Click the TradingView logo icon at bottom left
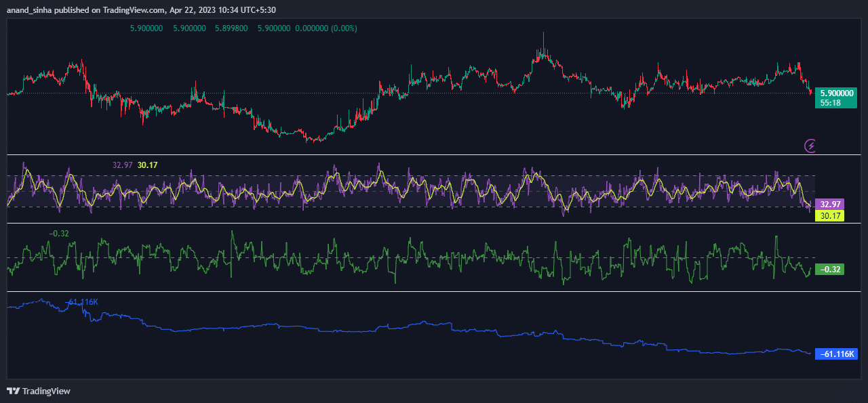868x403 pixels. coord(13,391)
